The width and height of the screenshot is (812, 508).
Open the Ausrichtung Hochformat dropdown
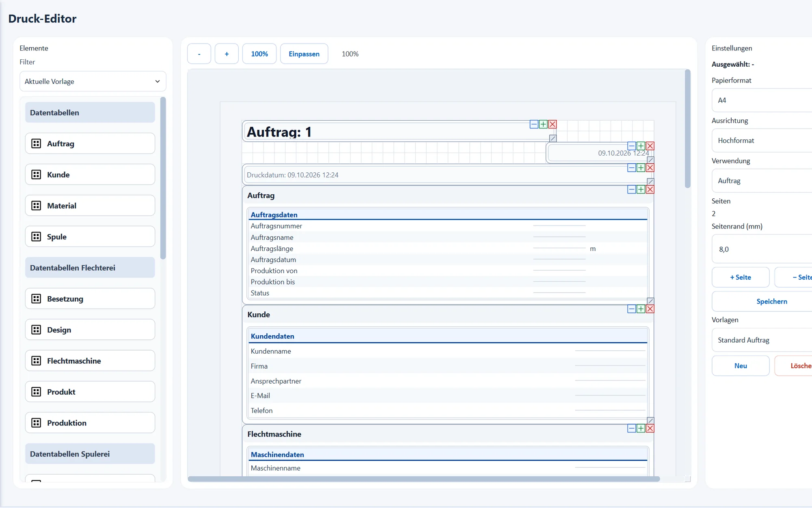(762, 141)
